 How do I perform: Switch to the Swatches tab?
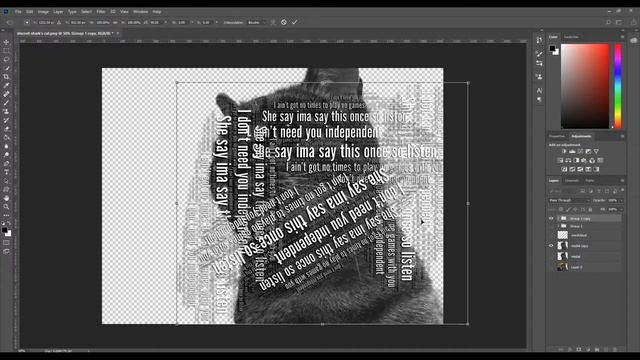[x=571, y=37]
